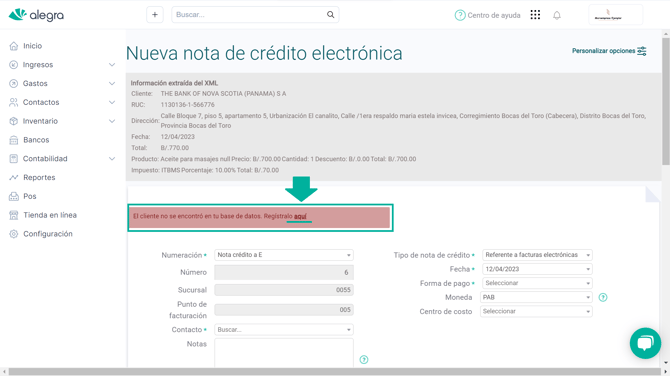Screen dimensions: 670x376
Task: Click the Alegra logo
Action: tap(36, 15)
